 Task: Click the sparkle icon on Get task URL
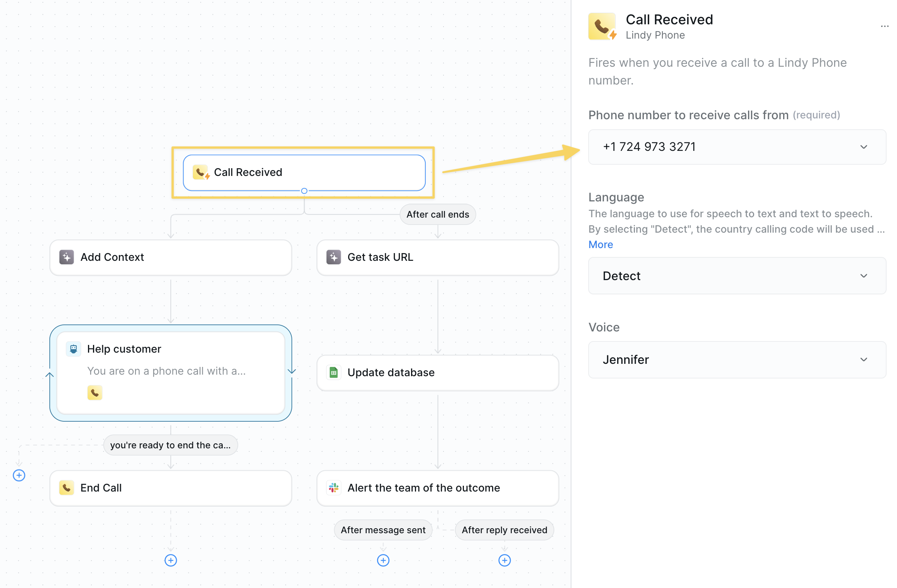pos(333,257)
